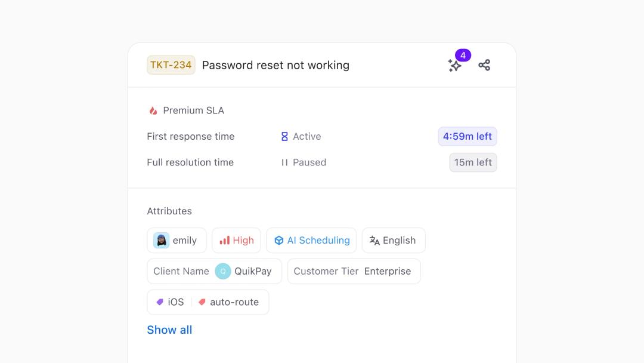This screenshot has width=644, height=363.
Task: Click emily's assignee avatar
Action: coord(162,240)
